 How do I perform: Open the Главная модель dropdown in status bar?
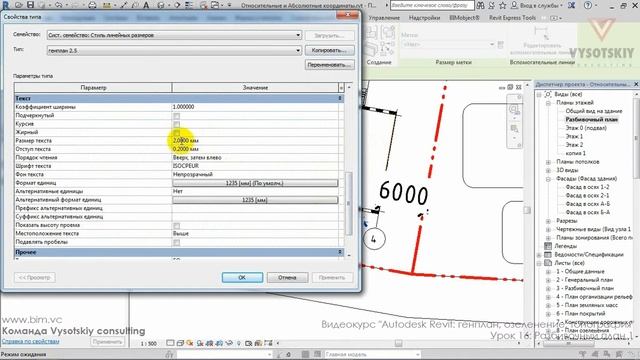[x=372, y=354]
